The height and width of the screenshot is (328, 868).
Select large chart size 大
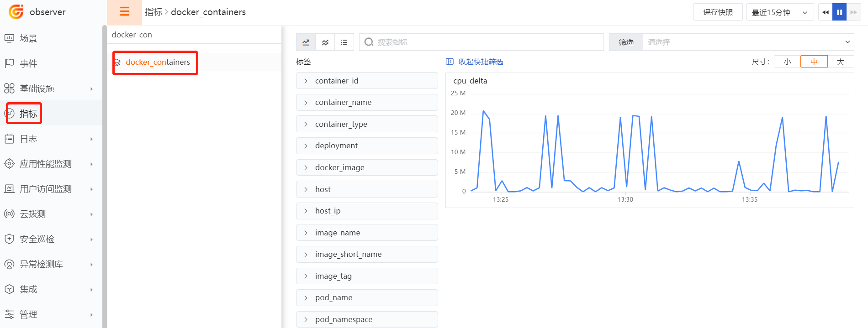coord(840,62)
